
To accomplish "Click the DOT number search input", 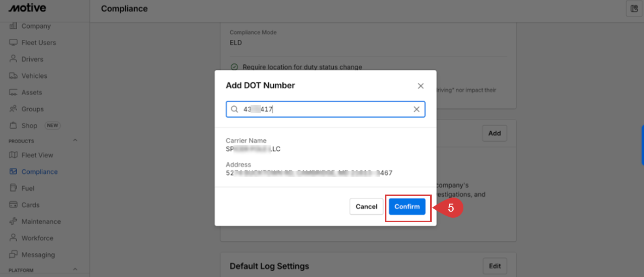I will 326,109.
